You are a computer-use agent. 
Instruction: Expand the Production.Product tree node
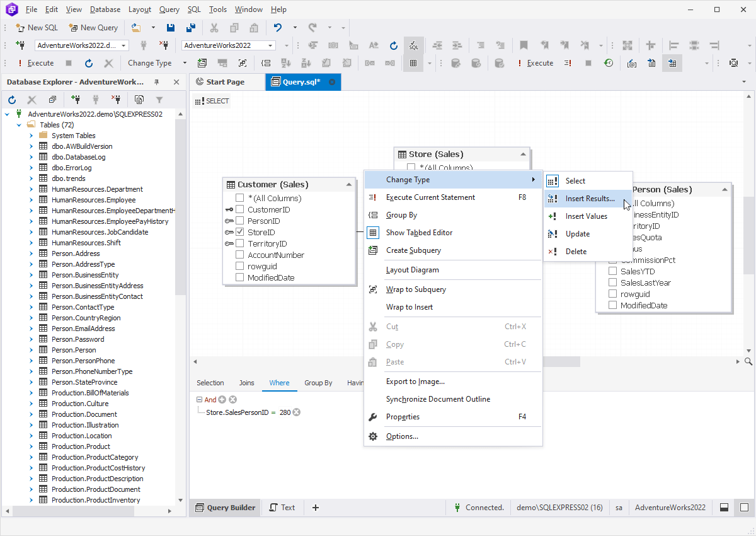point(31,446)
